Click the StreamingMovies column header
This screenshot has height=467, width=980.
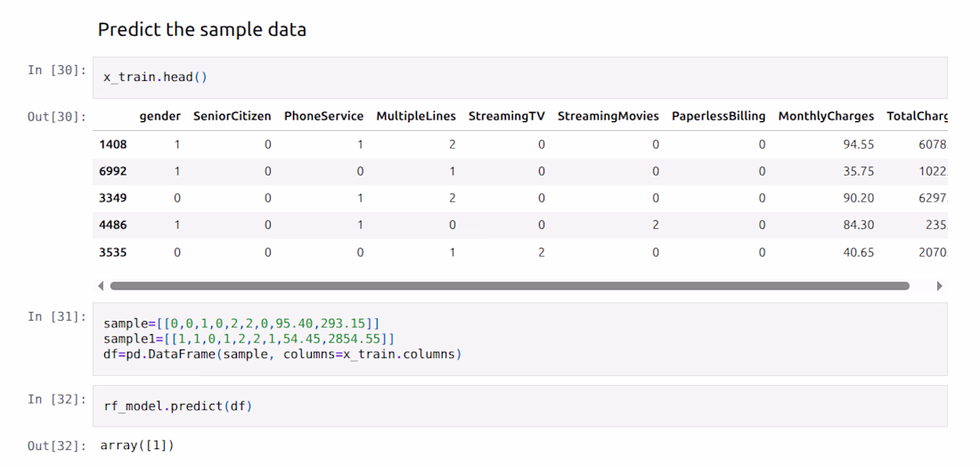click(x=608, y=116)
